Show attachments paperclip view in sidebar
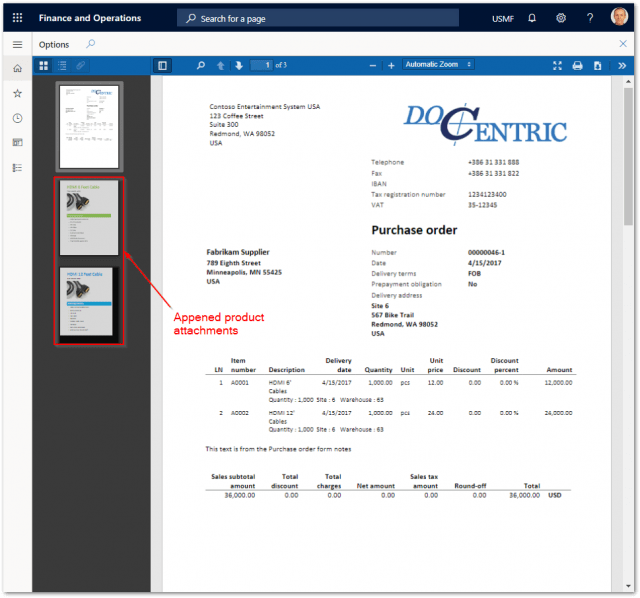 [81, 65]
